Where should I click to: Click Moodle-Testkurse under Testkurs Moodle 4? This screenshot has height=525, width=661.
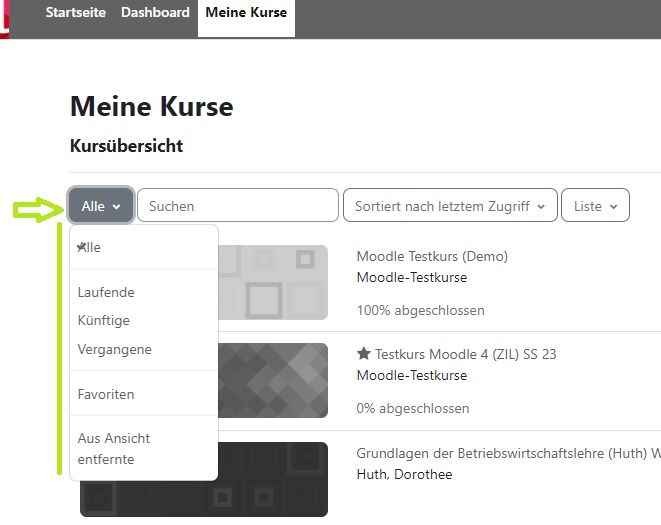(x=412, y=375)
